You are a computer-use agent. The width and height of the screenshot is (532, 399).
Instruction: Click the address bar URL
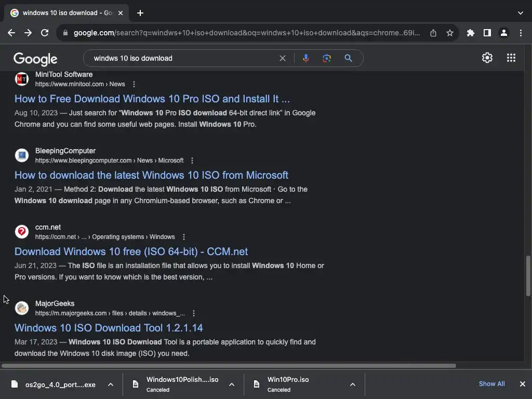click(247, 33)
